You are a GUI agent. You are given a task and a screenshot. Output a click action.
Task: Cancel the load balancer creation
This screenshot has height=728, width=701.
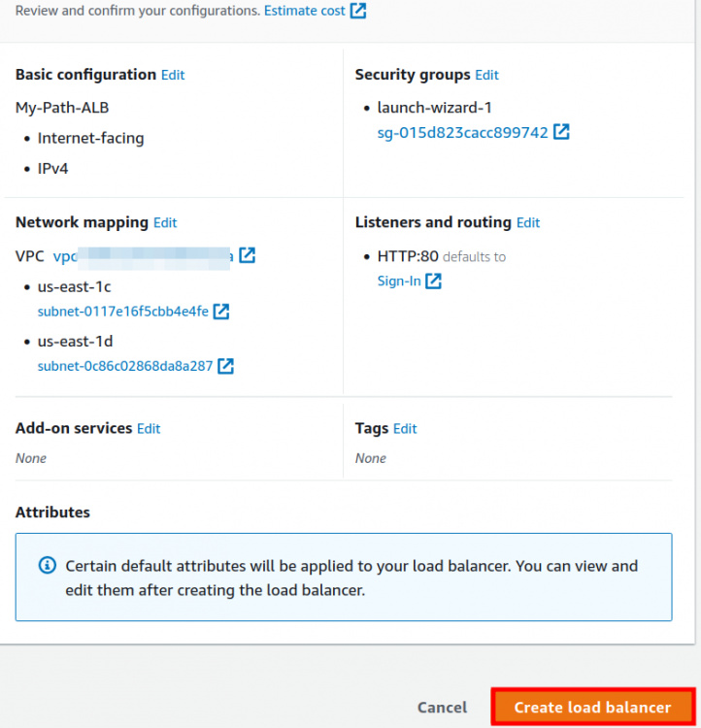(x=442, y=708)
